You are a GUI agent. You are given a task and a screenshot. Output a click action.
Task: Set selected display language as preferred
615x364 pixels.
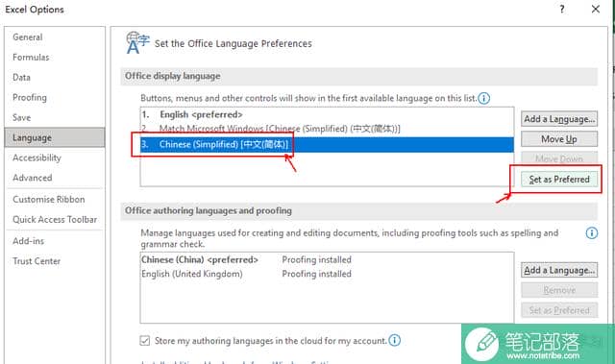[x=559, y=179]
